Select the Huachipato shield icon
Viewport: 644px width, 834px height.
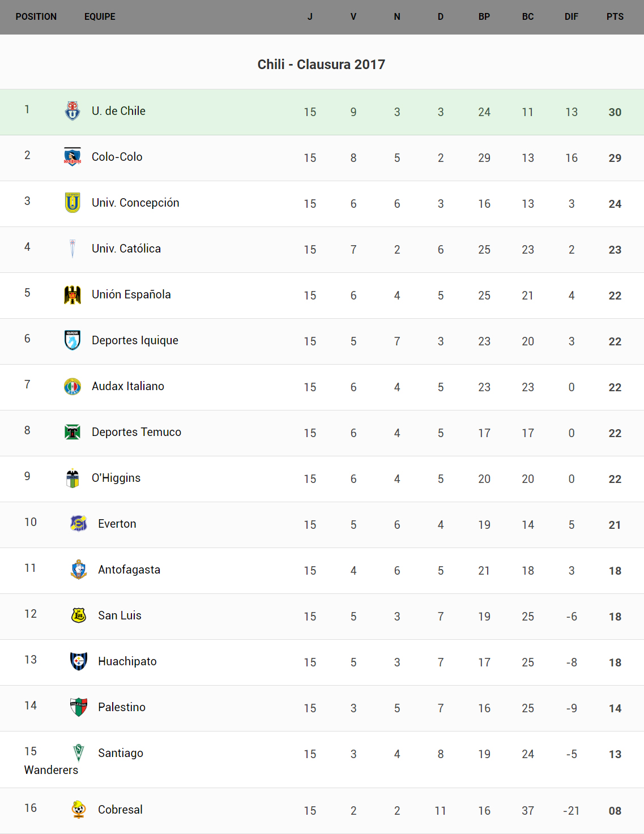[79, 661]
